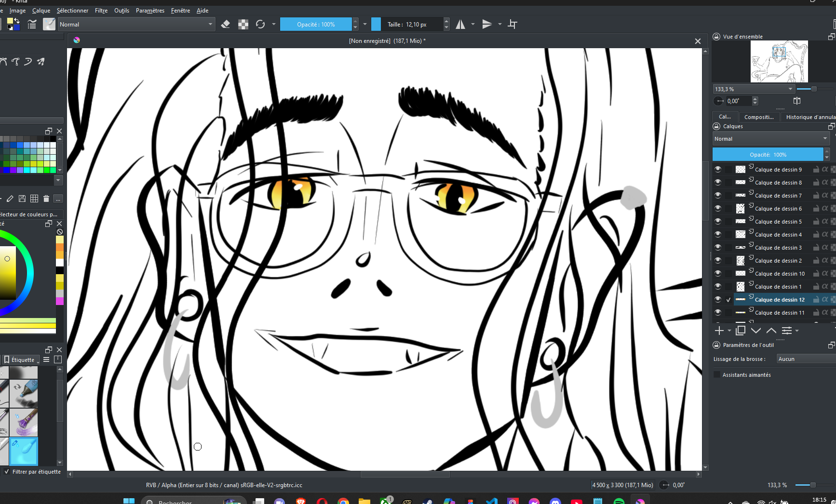Toggle eraser mode in toolbar
The image size is (836, 504).
coord(225,24)
